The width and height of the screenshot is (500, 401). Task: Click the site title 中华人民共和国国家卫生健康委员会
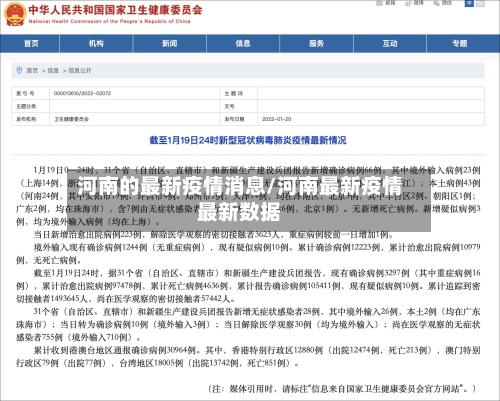tap(115, 10)
